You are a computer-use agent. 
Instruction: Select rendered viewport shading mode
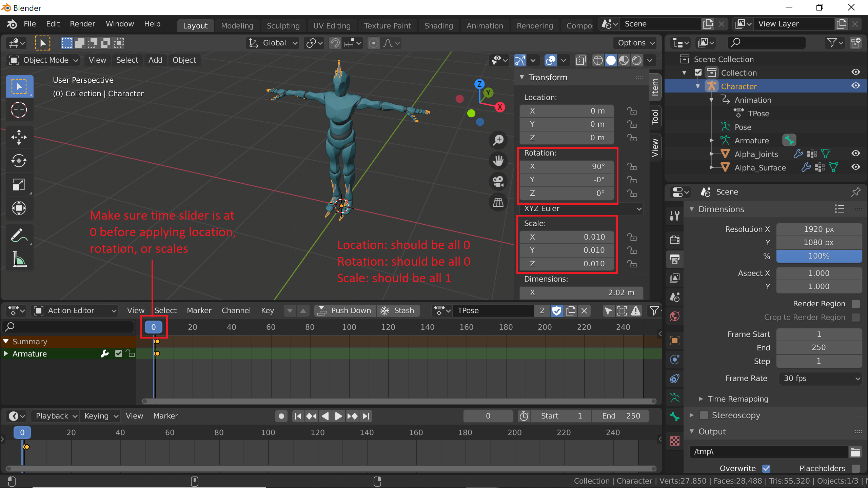tap(637, 61)
